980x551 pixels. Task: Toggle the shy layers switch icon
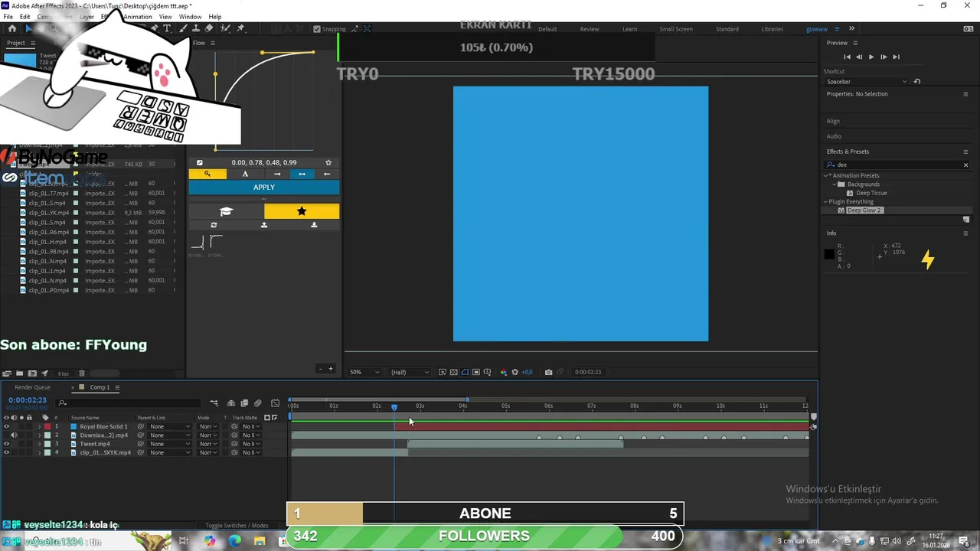tap(231, 403)
